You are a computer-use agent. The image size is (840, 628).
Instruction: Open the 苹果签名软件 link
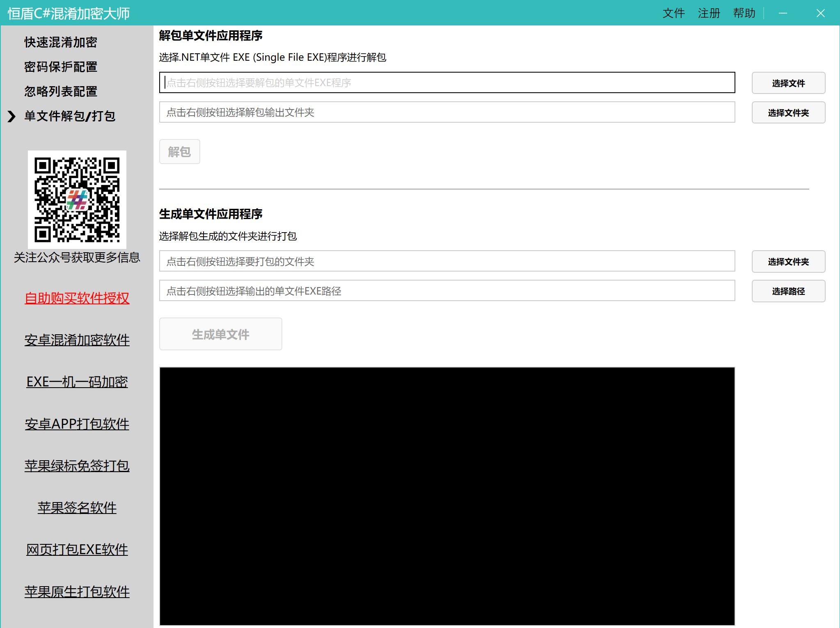pos(77,507)
